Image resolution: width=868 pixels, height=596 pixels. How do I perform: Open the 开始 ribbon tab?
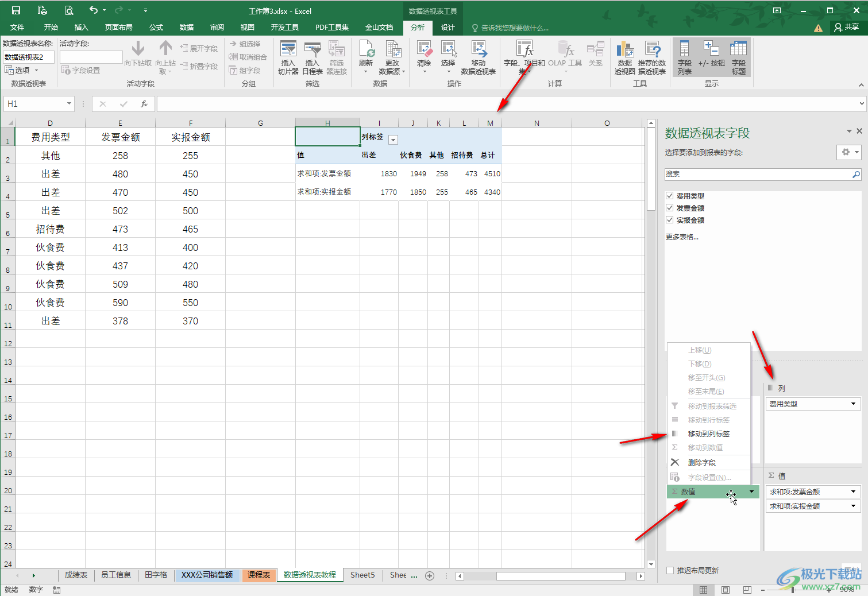coord(51,28)
